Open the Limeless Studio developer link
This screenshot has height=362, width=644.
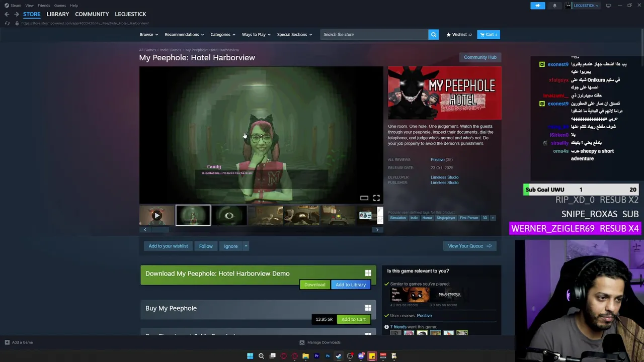tap(444, 177)
